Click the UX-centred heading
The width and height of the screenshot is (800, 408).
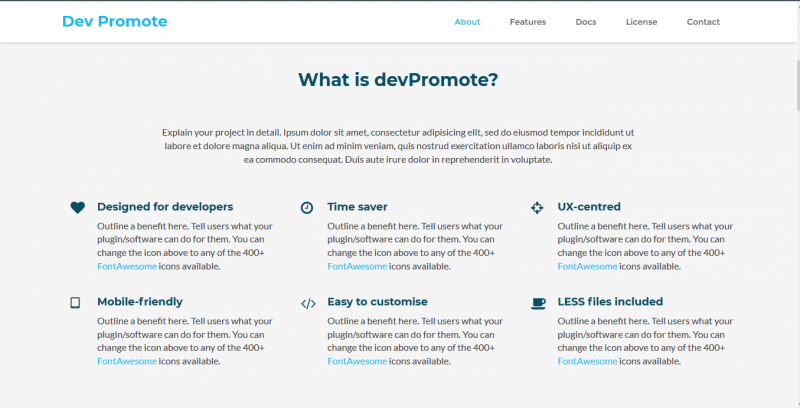click(589, 207)
